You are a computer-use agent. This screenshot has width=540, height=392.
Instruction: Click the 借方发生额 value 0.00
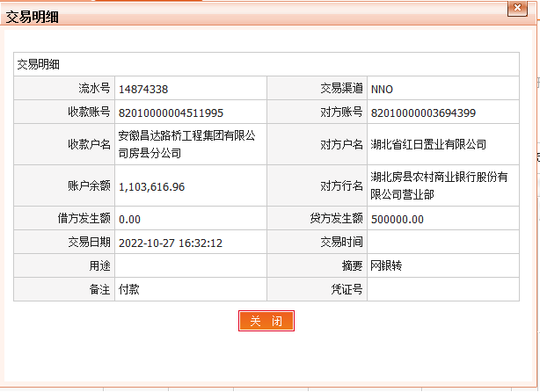pyautogui.click(x=129, y=219)
